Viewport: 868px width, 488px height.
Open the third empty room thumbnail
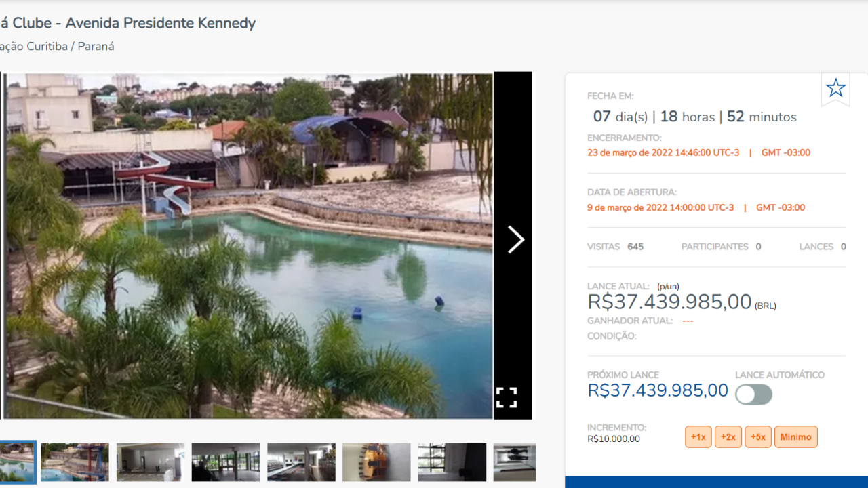[151, 462]
